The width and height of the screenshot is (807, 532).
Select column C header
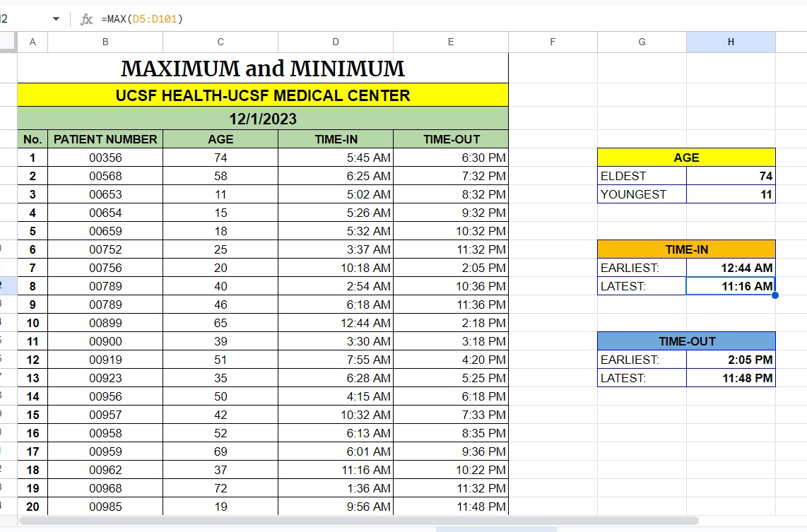220,42
